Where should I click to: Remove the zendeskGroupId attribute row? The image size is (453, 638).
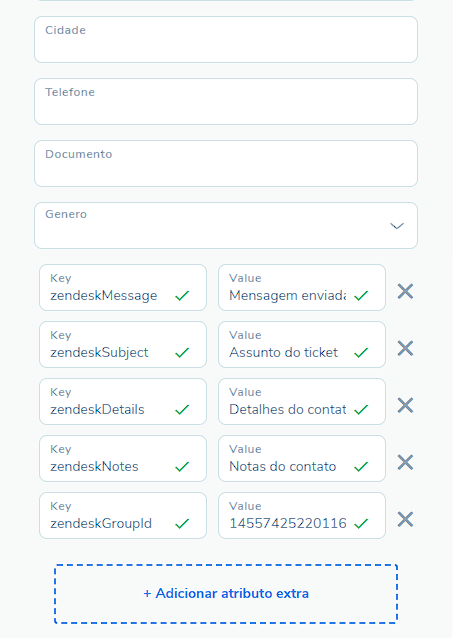pyautogui.click(x=405, y=519)
